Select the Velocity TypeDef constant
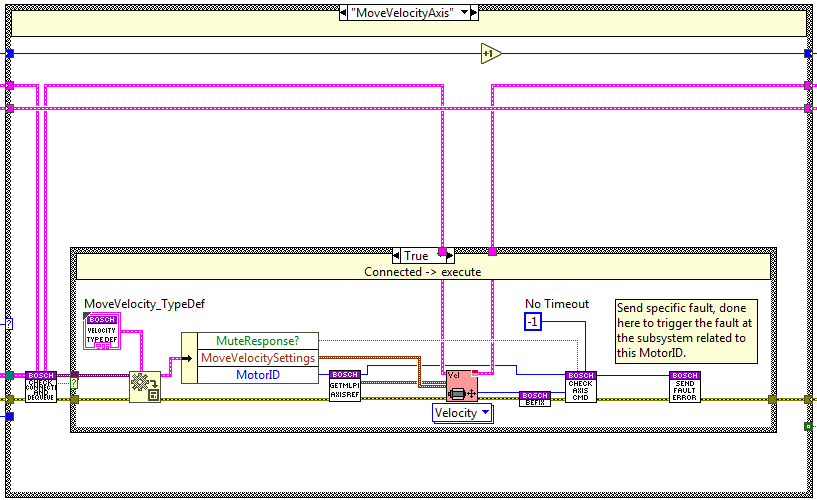This screenshot has height=500, width=817. pyautogui.click(x=102, y=331)
